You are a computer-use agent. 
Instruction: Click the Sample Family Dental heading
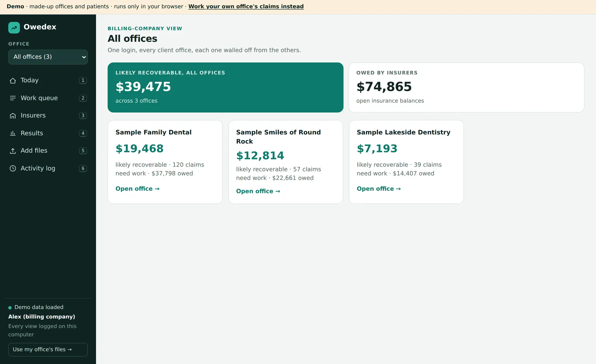(x=153, y=132)
